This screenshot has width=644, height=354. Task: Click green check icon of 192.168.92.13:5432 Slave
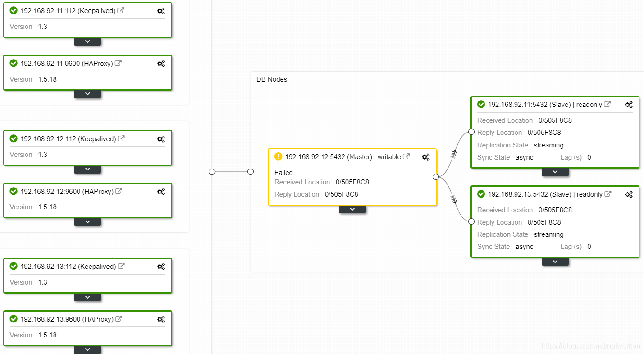coord(481,194)
